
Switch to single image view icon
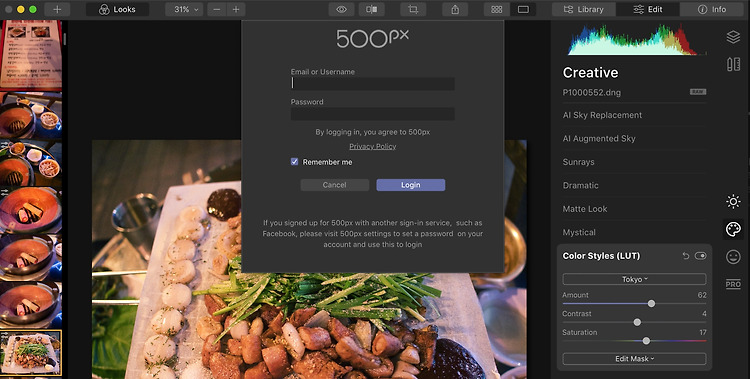(x=523, y=10)
